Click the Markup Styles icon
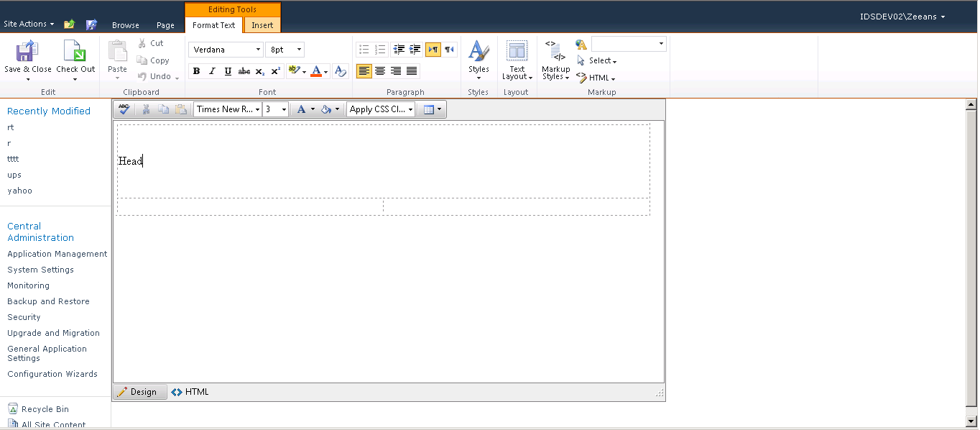The image size is (980, 430). pos(555,51)
